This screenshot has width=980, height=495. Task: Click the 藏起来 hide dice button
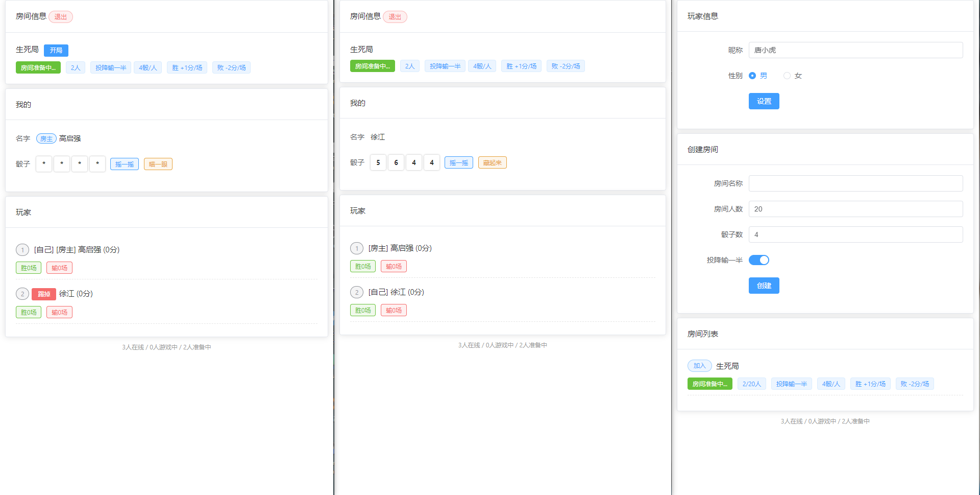point(492,162)
